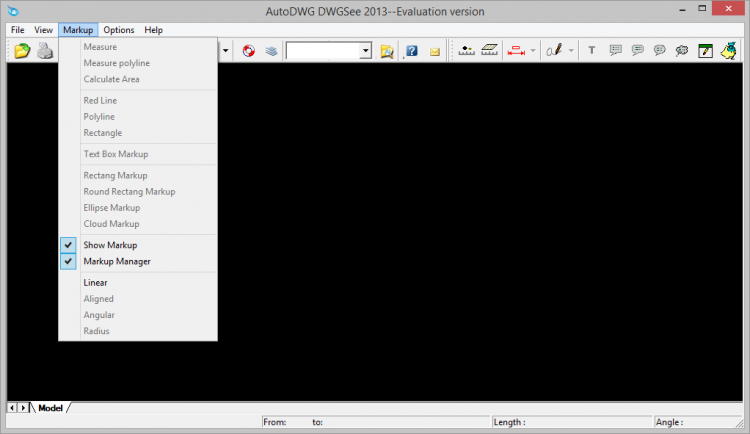This screenshot has width=750, height=434.
Task: Select the cloud markup icon
Action: coord(682,50)
